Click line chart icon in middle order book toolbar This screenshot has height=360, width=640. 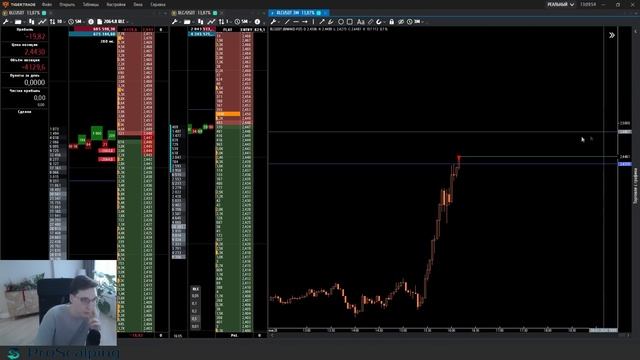(211, 22)
